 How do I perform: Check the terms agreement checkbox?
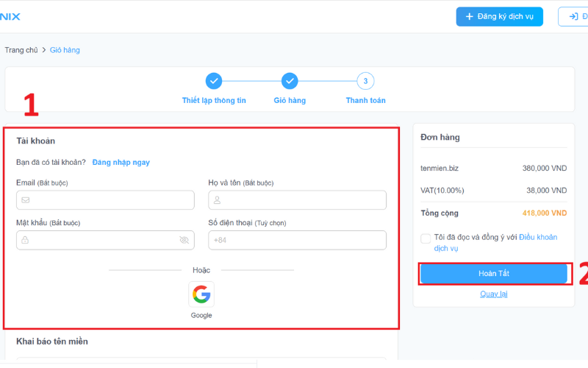[426, 238]
